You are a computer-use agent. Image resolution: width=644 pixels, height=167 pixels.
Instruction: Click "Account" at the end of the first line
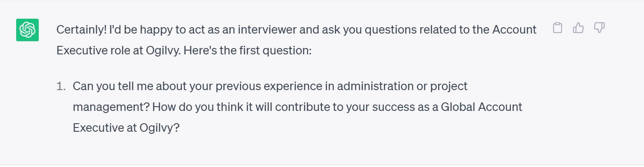point(515,30)
